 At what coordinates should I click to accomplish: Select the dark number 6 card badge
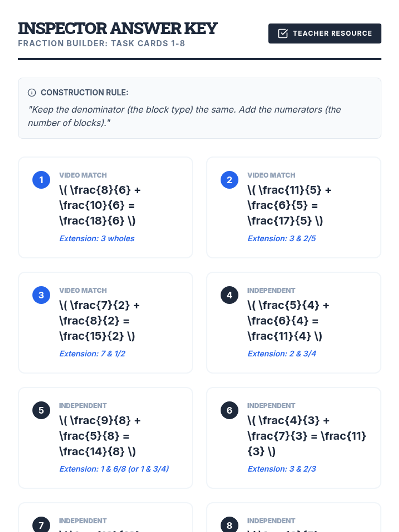[229, 410]
